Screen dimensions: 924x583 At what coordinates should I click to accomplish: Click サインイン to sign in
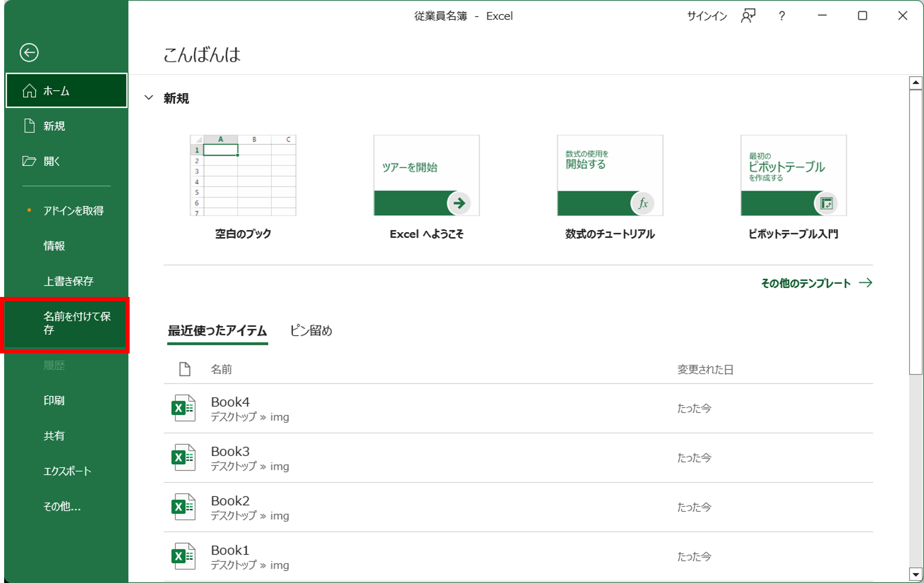tap(707, 16)
